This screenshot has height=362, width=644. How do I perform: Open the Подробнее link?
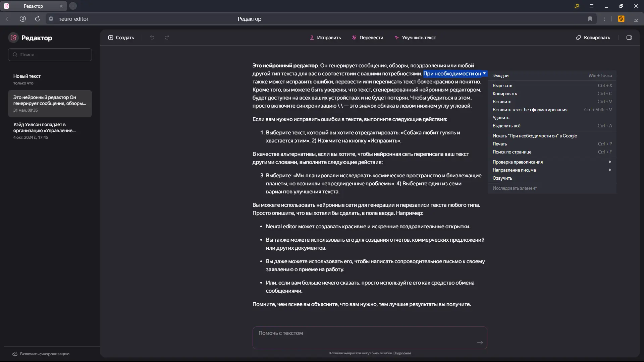[402, 353]
